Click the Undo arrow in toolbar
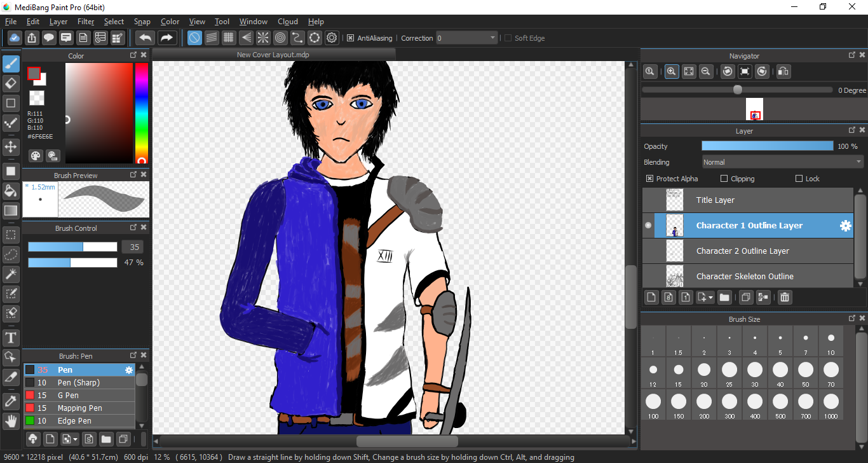This screenshot has height=463, width=868. (x=146, y=38)
